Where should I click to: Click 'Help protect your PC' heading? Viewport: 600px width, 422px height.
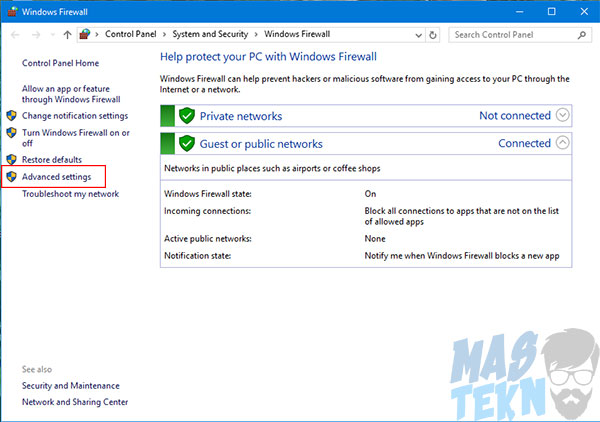pyautogui.click(x=268, y=57)
